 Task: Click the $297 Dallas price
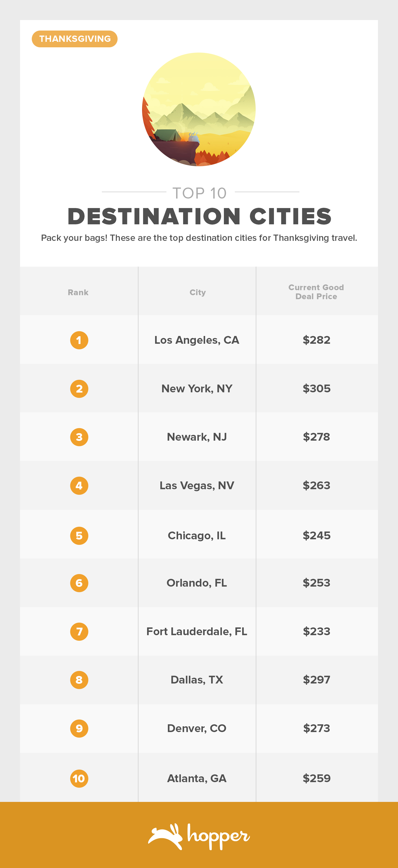pos(316,680)
